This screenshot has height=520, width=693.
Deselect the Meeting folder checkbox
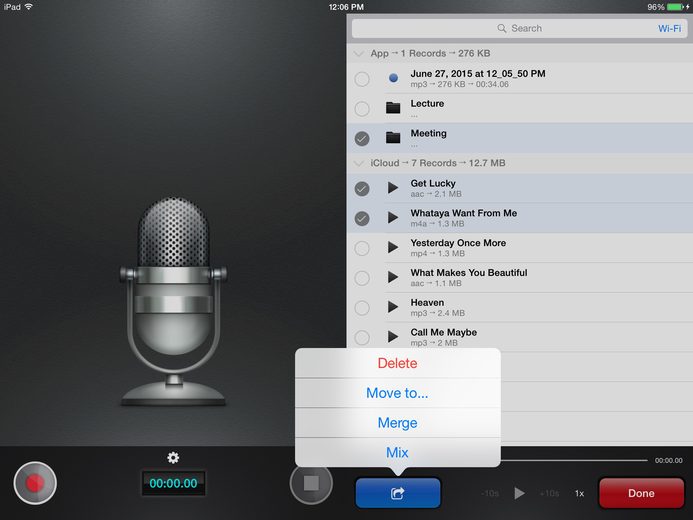coord(362,139)
